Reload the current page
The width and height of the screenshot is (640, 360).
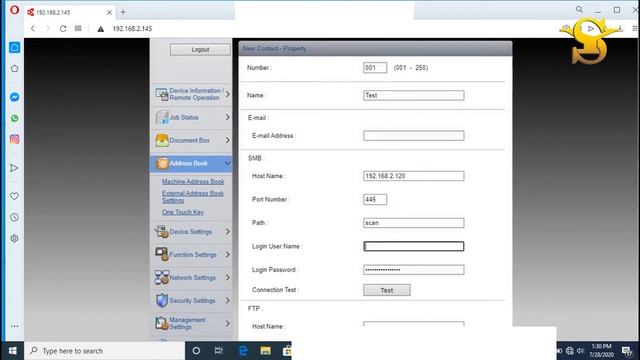coord(63,29)
